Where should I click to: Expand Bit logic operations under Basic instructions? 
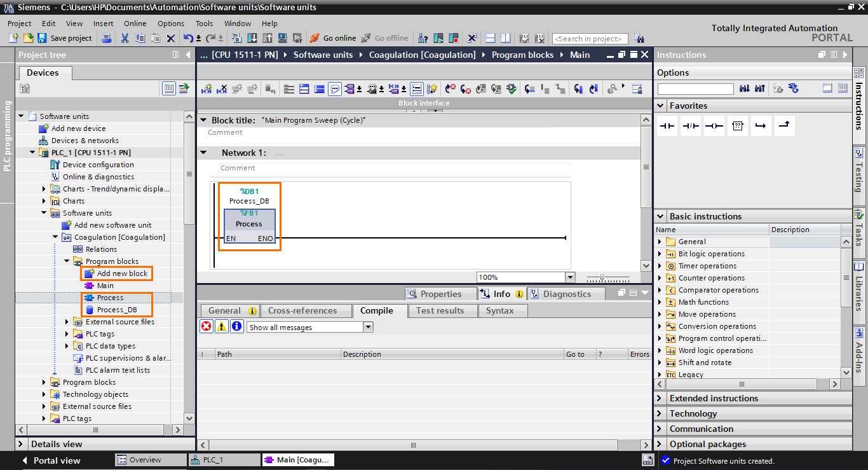point(661,253)
